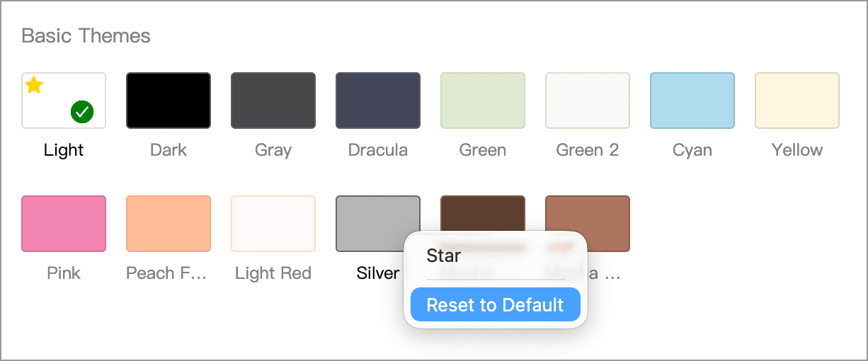The height and width of the screenshot is (361, 868).
Task: Pick the Green theme swatch
Action: tap(483, 101)
